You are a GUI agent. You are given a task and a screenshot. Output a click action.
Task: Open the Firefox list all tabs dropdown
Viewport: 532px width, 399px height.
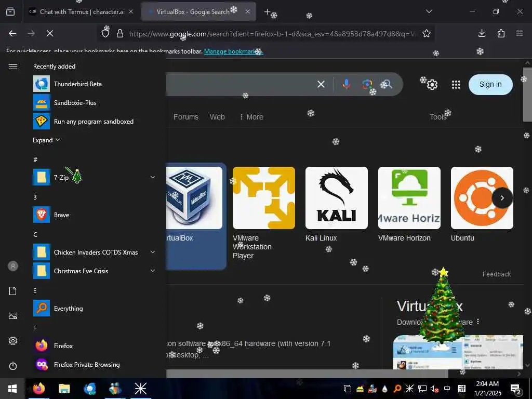click(429, 11)
